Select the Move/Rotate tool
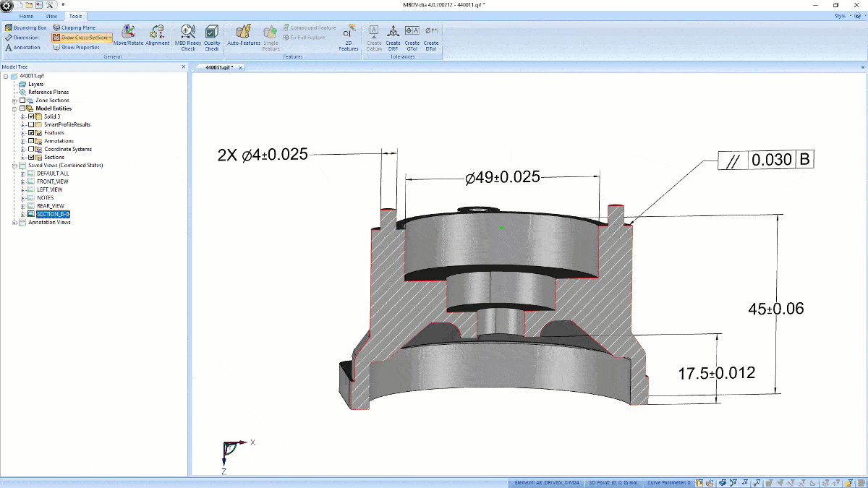This screenshot has width=868, height=488. 128,33
